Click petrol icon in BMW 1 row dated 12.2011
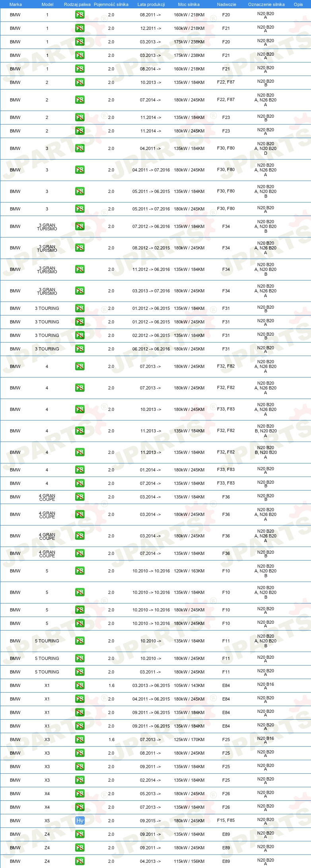Screen dimensions: 311x868 [x=80, y=28]
